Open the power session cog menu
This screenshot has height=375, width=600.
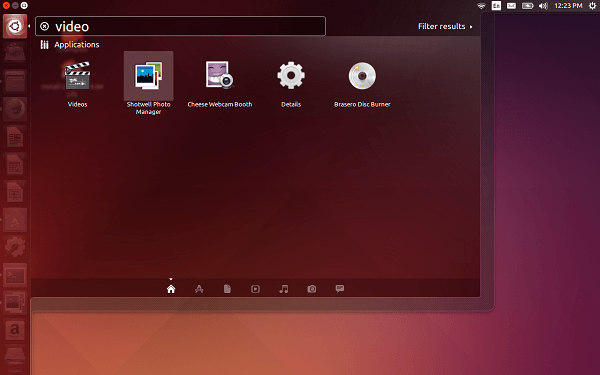[x=592, y=6]
